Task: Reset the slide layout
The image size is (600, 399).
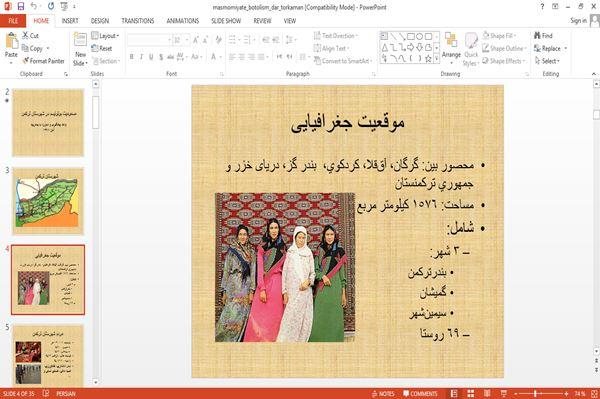Action: tap(102, 48)
